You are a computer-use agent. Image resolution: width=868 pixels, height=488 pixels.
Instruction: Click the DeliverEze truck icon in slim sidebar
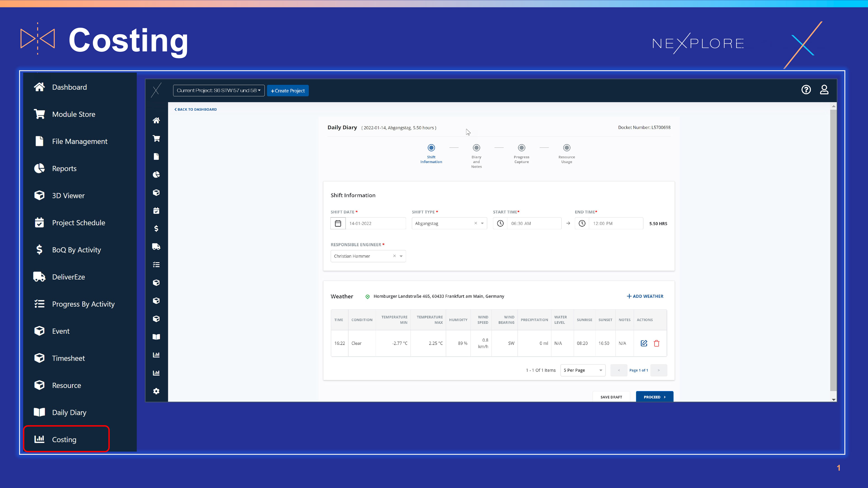(156, 246)
